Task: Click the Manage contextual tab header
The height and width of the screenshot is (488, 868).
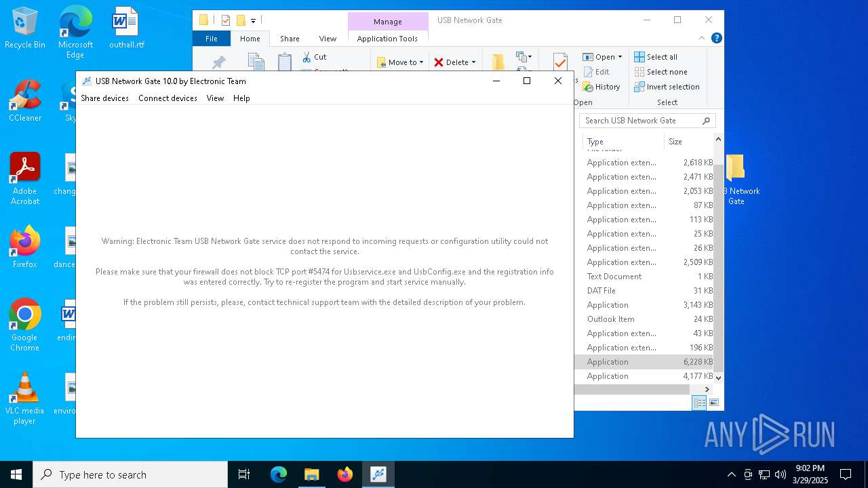Action: pos(387,22)
